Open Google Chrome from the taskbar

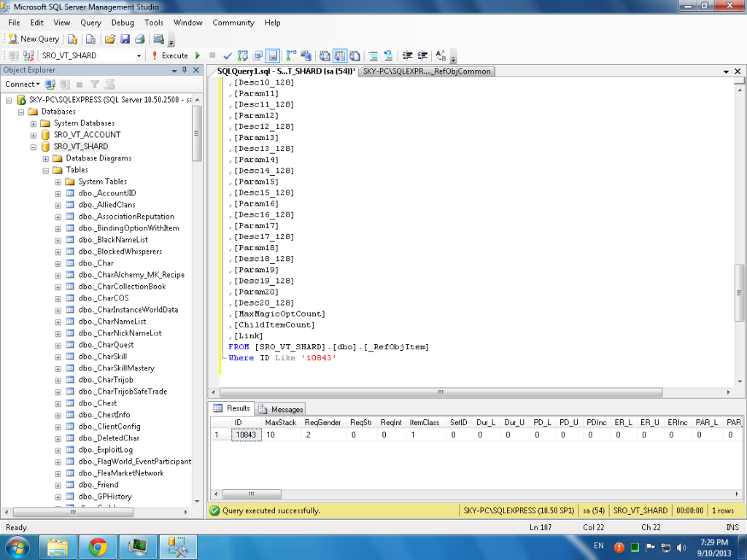[x=98, y=547]
